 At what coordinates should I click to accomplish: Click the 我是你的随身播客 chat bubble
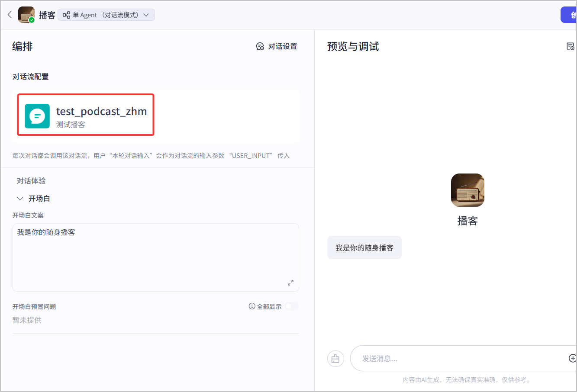point(364,248)
